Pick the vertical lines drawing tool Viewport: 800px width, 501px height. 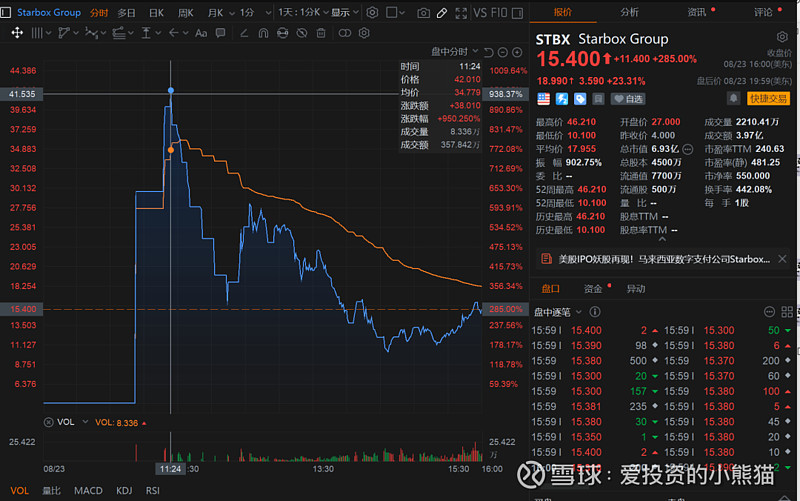[37, 33]
